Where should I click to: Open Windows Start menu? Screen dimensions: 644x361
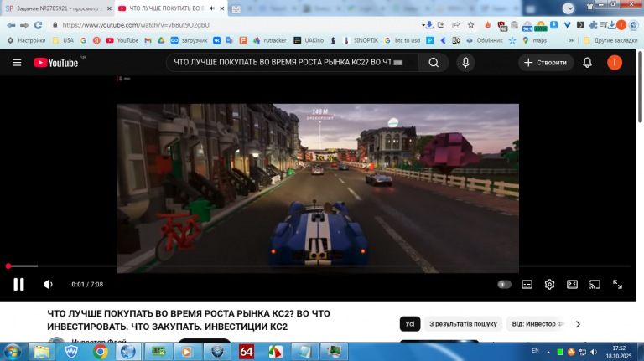[x=13, y=352]
